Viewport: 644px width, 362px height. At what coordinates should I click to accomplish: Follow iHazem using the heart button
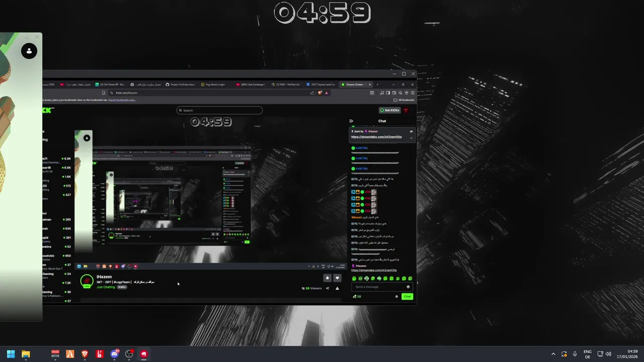(x=337, y=278)
